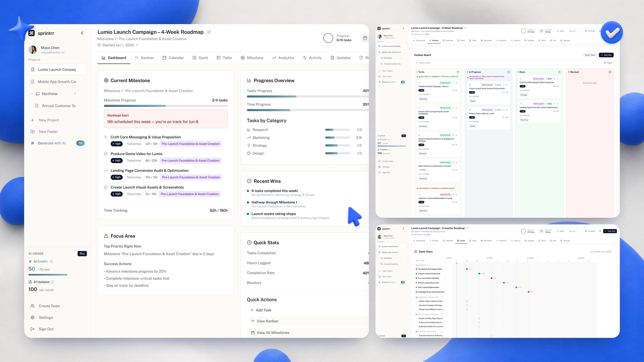Delete the LinkedIn Content Campaign card in Kanban window
The height and width of the screenshot is (362, 644).
click(456, 83)
